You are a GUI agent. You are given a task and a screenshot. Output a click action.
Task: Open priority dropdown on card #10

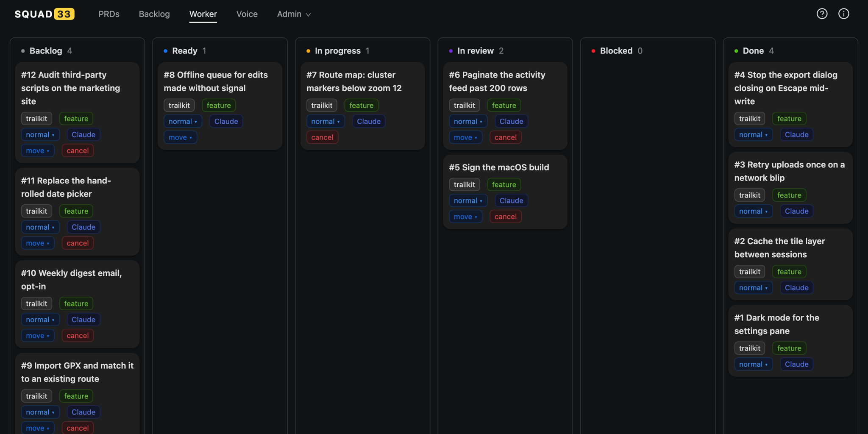40,320
